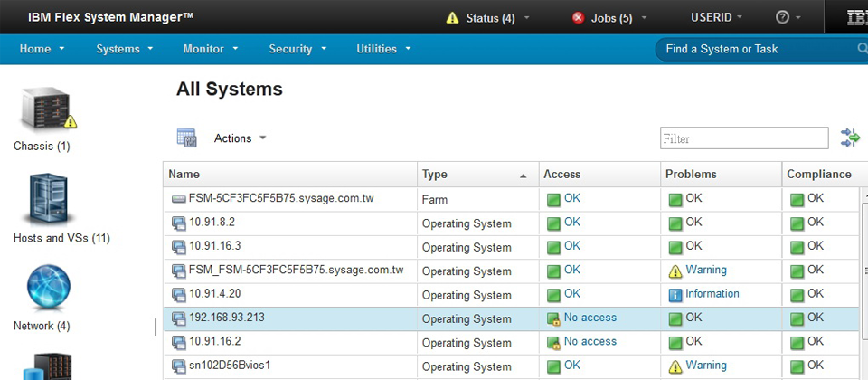Image resolution: width=868 pixels, height=380 pixels.
Task: Click the Filter input field
Action: (743, 138)
